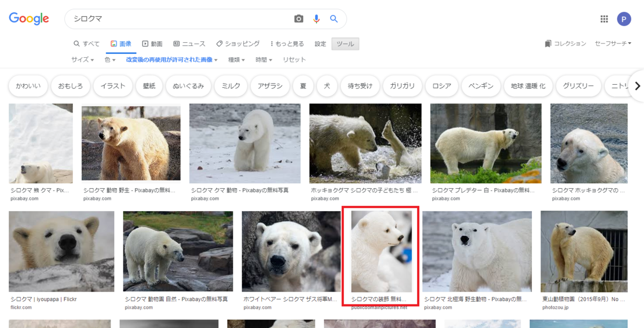Open iyoupapa Flickr bear thumbnail
Viewport: 644px width, 328px height.
click(62, 251)
